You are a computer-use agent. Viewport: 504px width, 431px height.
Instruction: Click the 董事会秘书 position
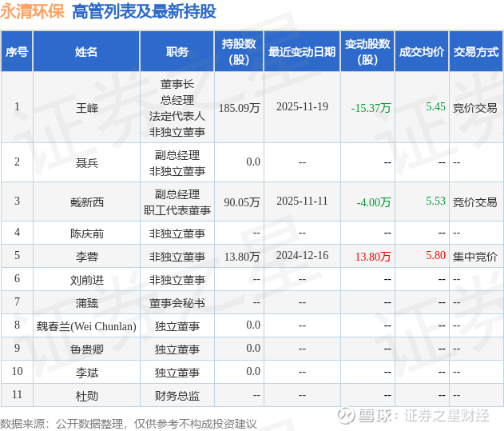point(177,303)
